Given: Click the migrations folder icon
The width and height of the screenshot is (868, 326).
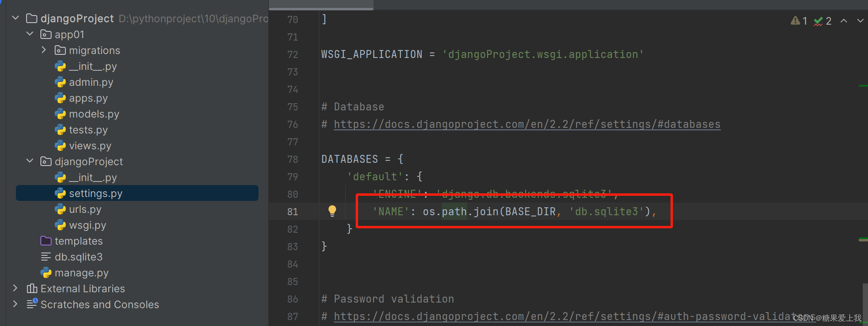Looking at the screenshot, I should (x=60, y=50).
